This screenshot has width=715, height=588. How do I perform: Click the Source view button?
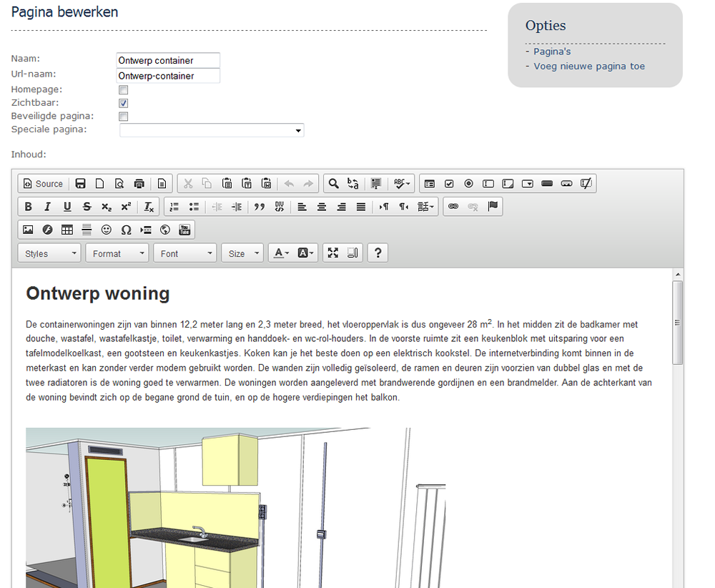click(43, 184)
